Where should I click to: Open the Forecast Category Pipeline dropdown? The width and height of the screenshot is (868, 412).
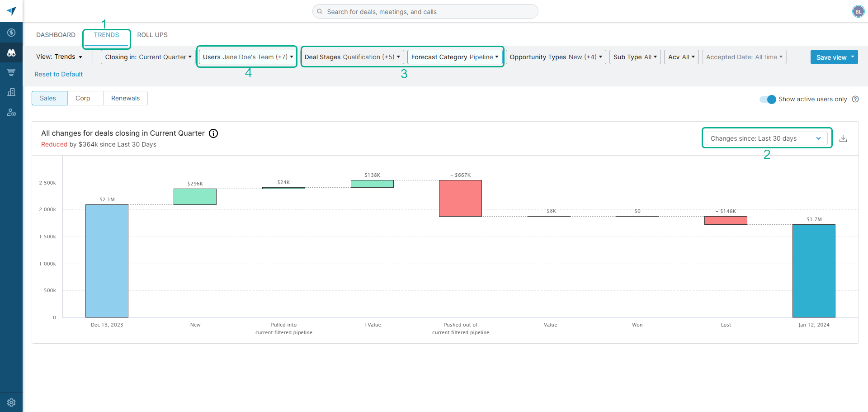click(455, 57)
